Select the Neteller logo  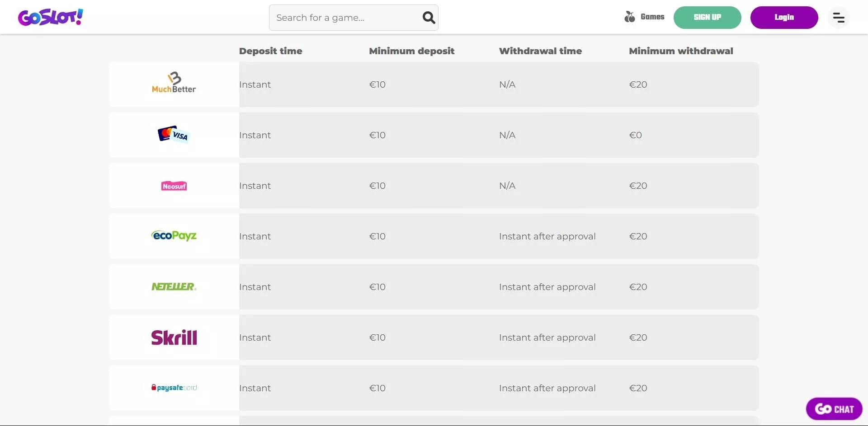174,286
